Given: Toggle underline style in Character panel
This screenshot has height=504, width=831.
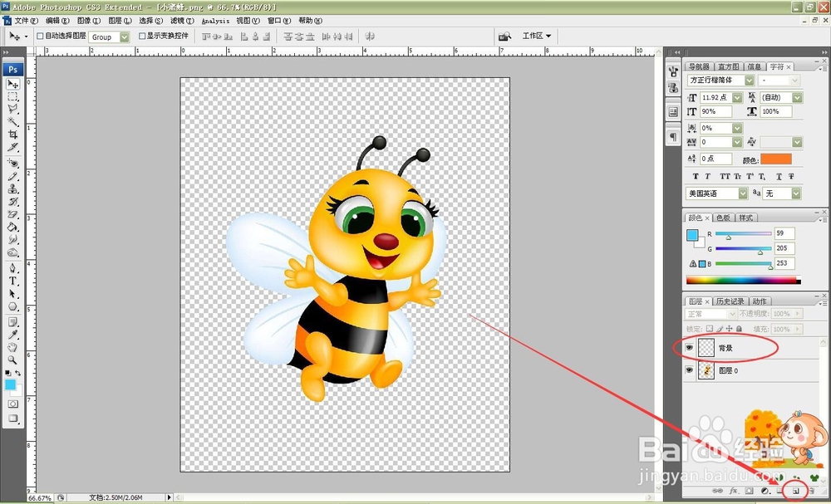Looking at the screenshot, I should click(779, 176).
